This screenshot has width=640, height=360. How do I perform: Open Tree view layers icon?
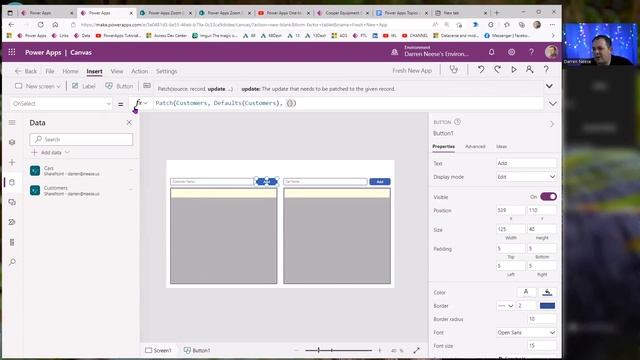pyautogui.click(x=12, y=142)
